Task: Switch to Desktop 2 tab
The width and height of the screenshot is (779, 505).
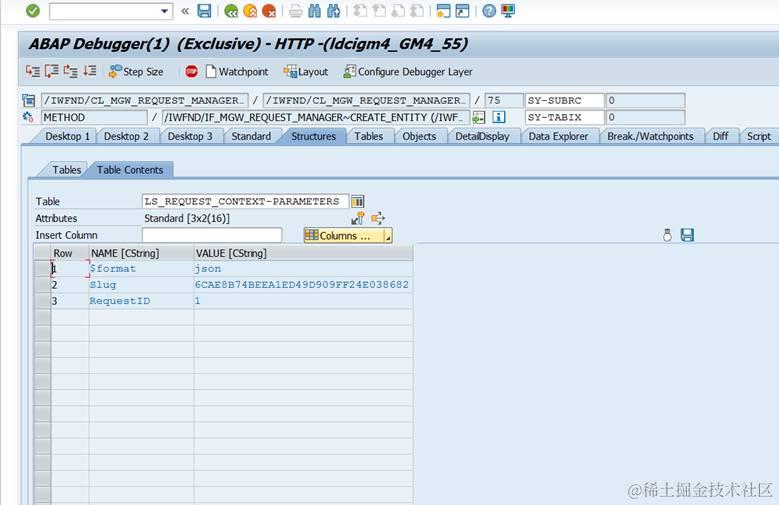Action: coord(126,136)
